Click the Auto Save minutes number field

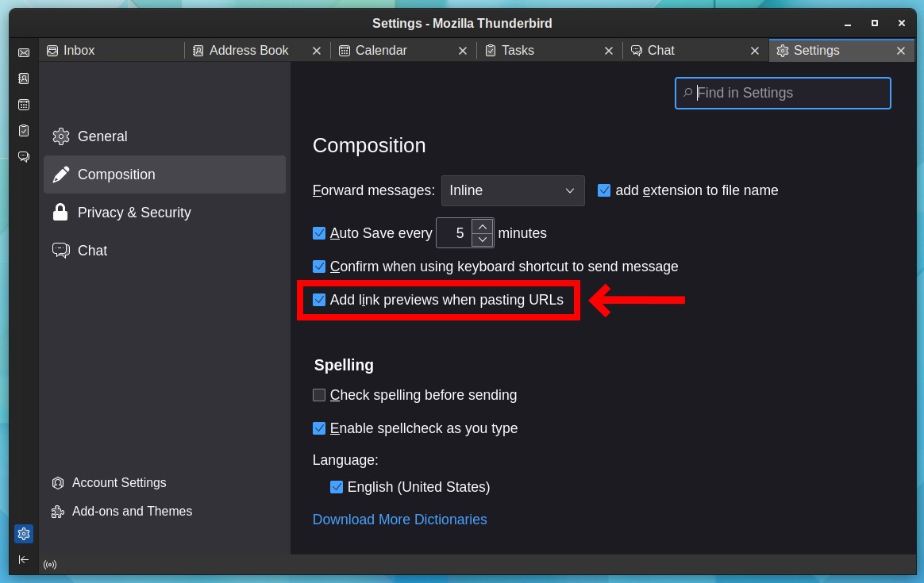[x=454, y=233]
